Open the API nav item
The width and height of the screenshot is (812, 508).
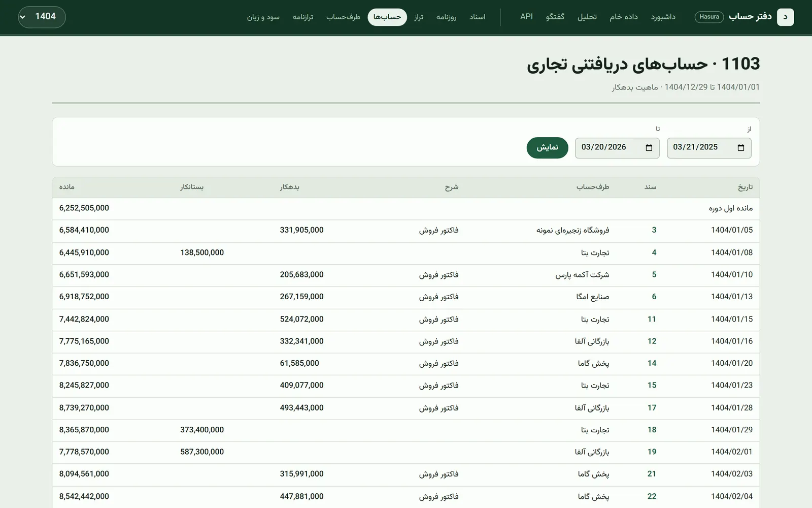526,17
